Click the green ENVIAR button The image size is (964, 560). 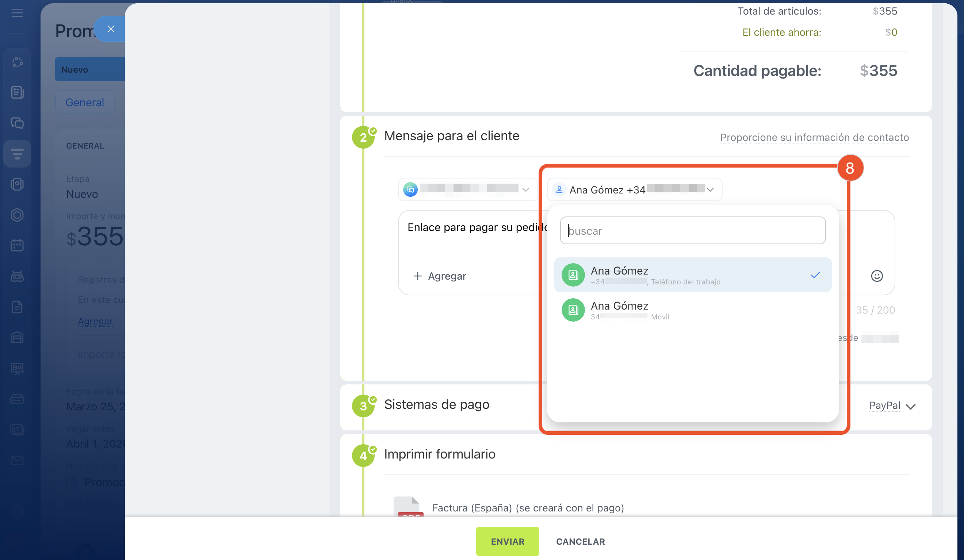pyautogui.click(x=507, y=541)
